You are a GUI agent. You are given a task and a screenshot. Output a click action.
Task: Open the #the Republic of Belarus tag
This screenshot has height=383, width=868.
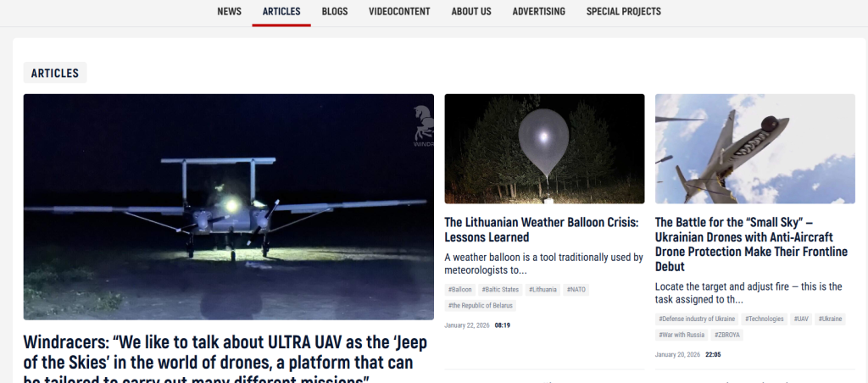[480, 306]
